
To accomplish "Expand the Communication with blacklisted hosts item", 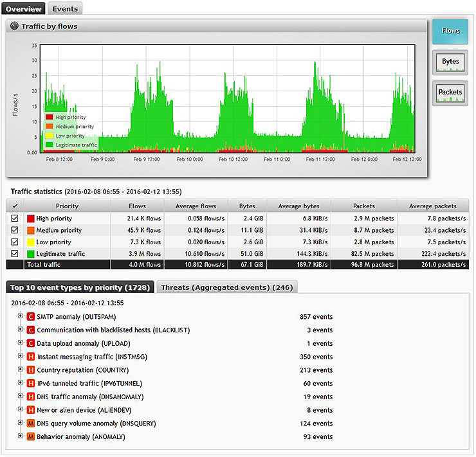I will (21, 330).
